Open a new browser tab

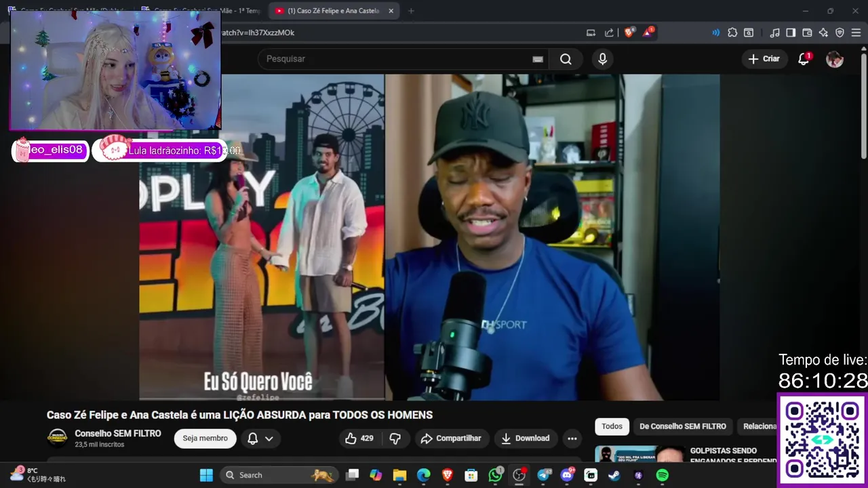411,11
